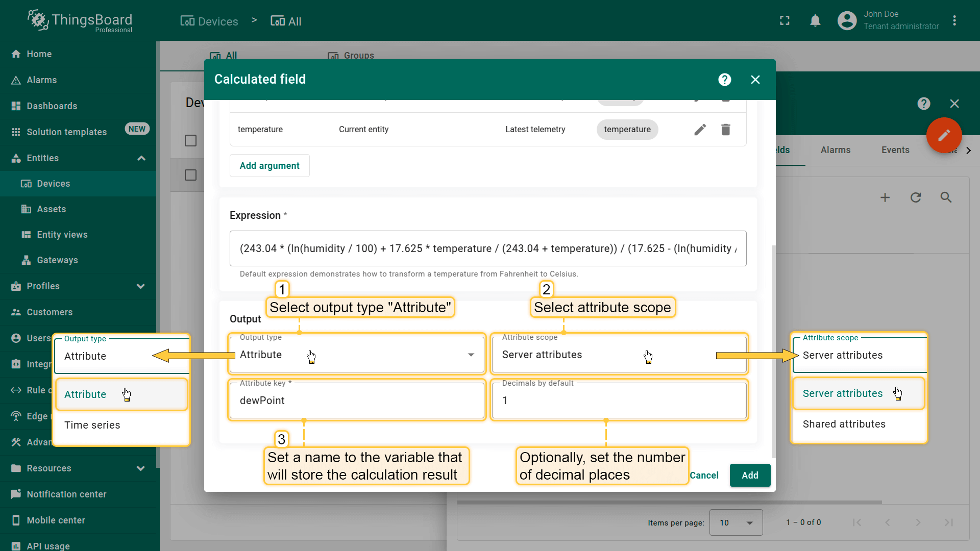
Task: Click the plus icon to add field
Action: tap(885, 197)
